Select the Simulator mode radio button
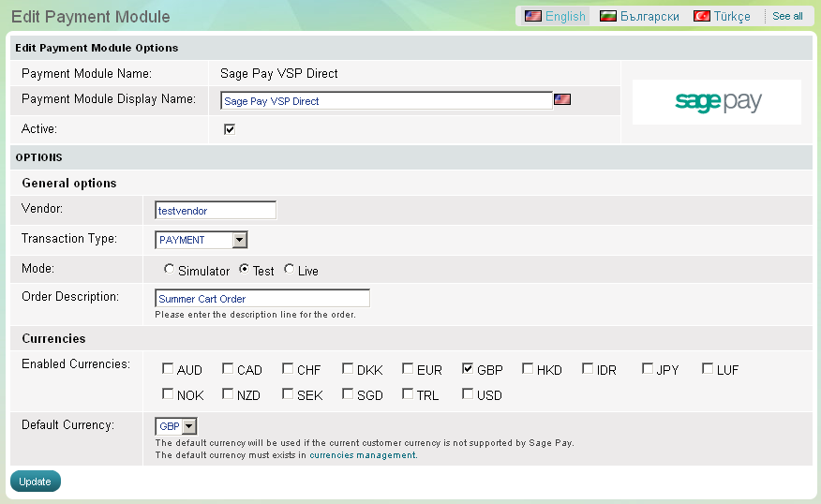 pos(169,270)
